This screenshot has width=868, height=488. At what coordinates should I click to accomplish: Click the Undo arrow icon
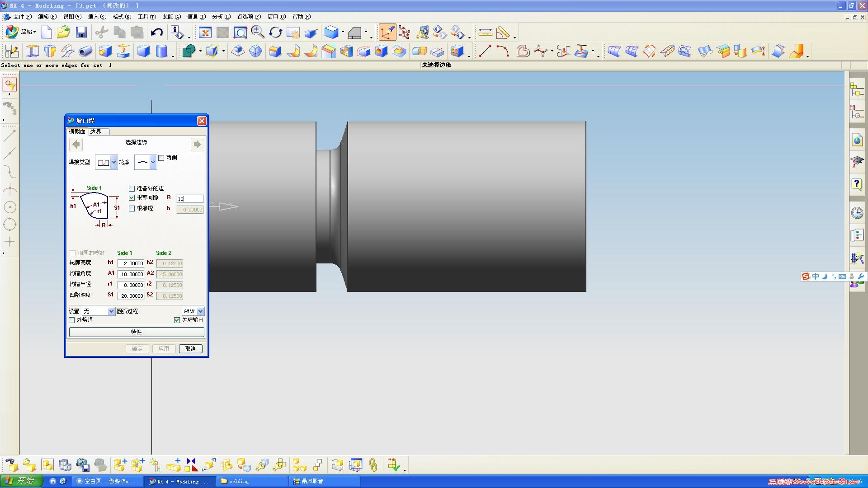coord(157,32)
